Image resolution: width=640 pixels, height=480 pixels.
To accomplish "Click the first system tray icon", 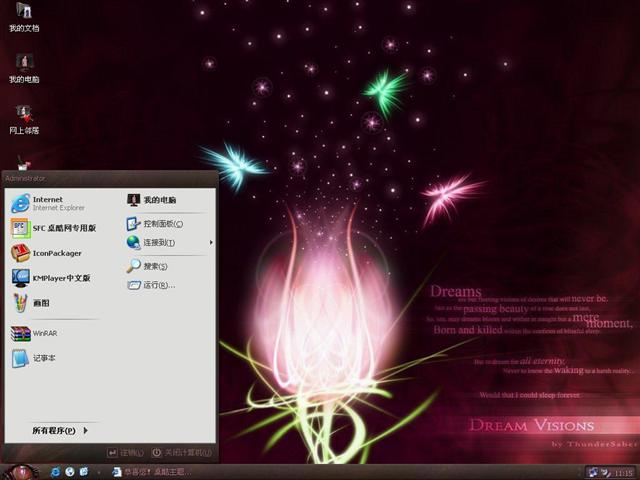I will tap(593, 473).
